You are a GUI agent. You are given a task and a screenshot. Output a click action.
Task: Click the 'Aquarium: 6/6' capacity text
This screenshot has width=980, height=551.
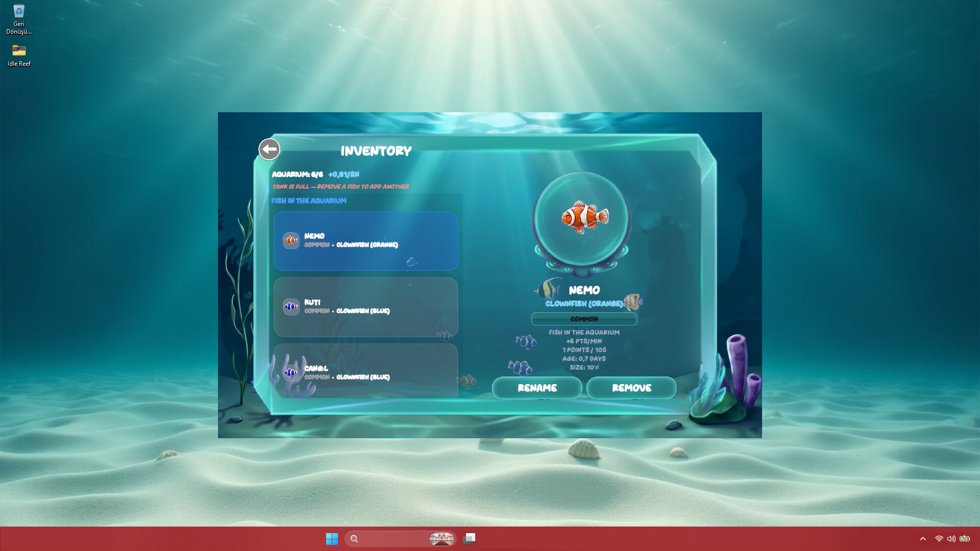pos(297,174)
